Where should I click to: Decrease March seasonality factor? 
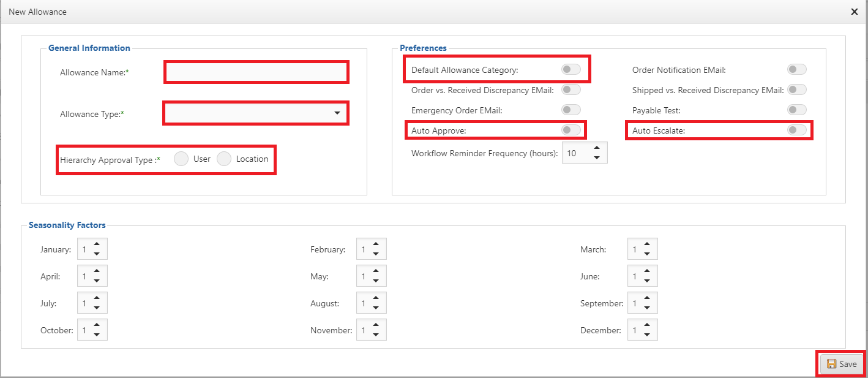click(x=647, y=254)
